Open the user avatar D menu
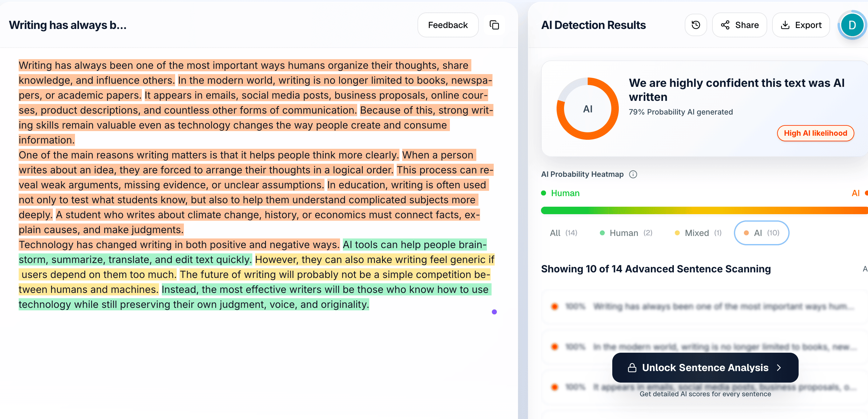This screenshot has height=419, width=868. pyautogui.click(x=852, y=25)
